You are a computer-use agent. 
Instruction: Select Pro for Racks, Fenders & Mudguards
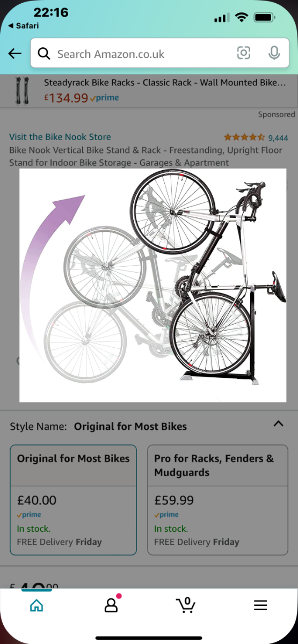(x=217, y=500)
